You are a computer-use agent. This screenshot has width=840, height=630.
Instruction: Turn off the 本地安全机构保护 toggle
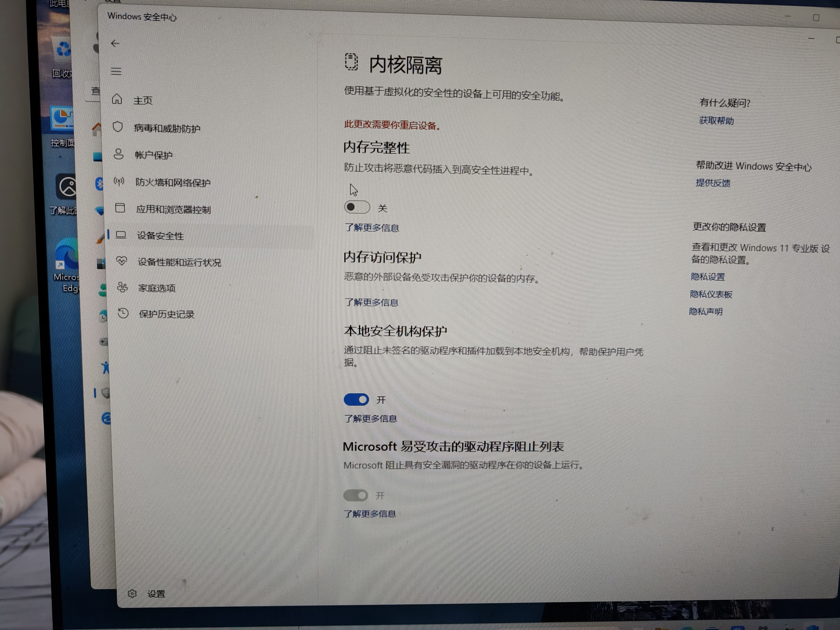click(x=356, y=399)
